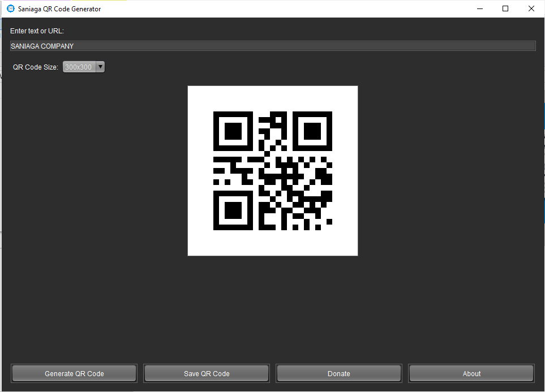Click top-right finder square of QR code
The height and width of the screenshot is (392, 545).
pos(312,131)
